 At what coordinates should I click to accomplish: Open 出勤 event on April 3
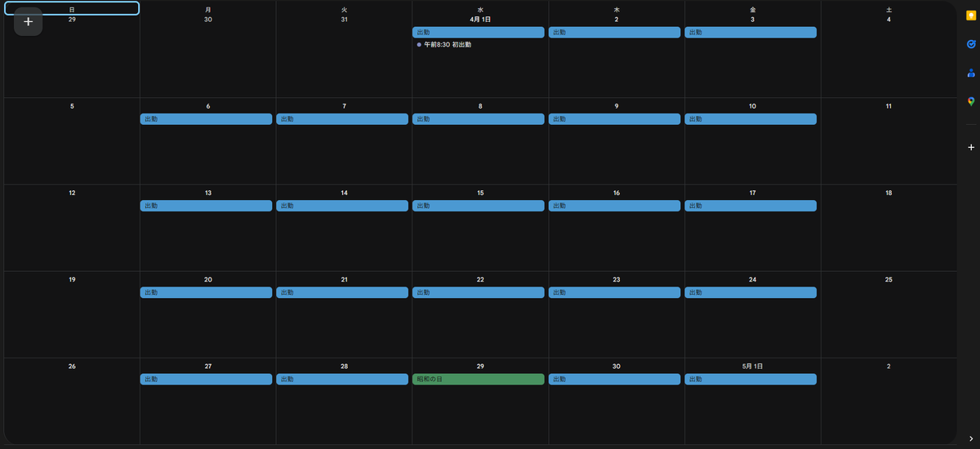click(x=751, y=33)
